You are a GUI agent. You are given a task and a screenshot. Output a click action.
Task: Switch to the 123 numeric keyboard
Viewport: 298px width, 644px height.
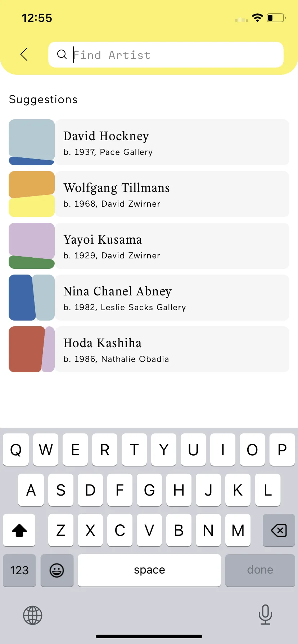[x=19, y=570]
